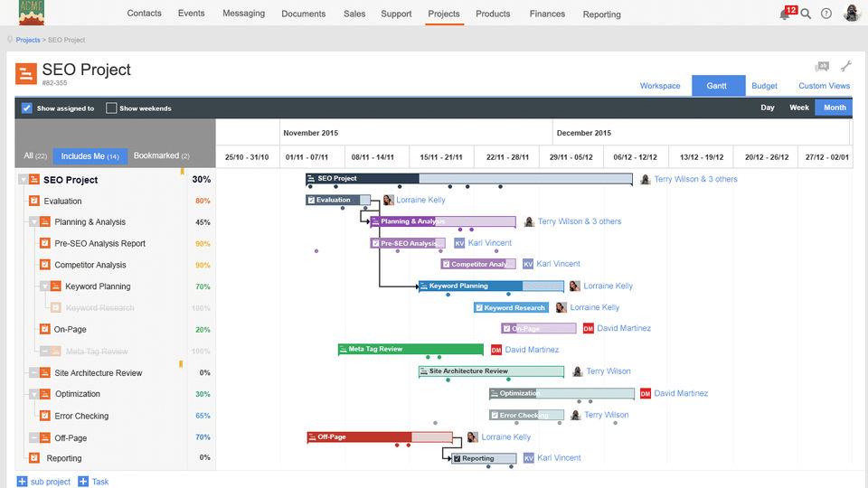
Task: Click the sub project link
Action: [51, 482]
